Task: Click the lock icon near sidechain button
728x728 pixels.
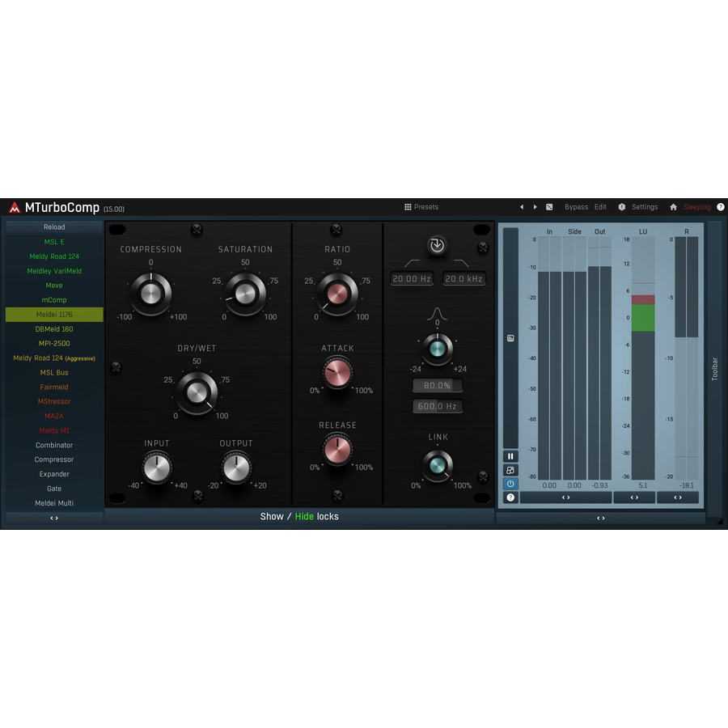Action: (x=483, y=248)
